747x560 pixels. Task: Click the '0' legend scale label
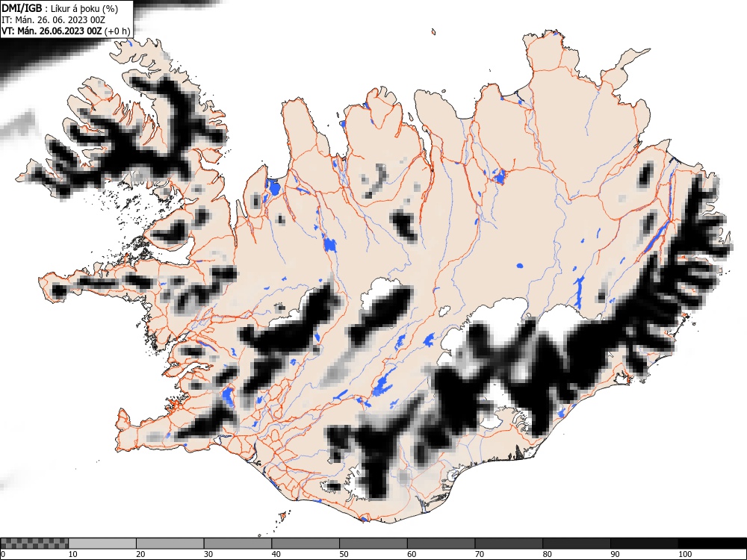[3, 554]
